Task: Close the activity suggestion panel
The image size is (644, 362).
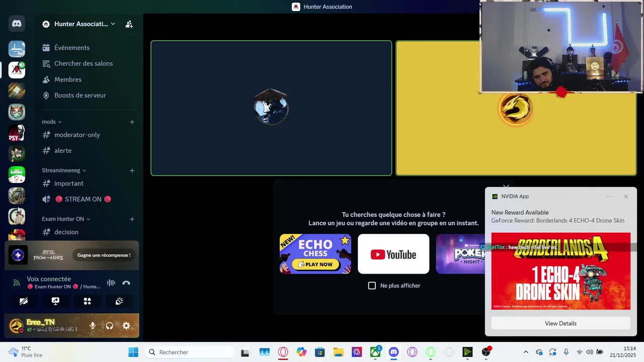Action: click(x=506, y=187)
